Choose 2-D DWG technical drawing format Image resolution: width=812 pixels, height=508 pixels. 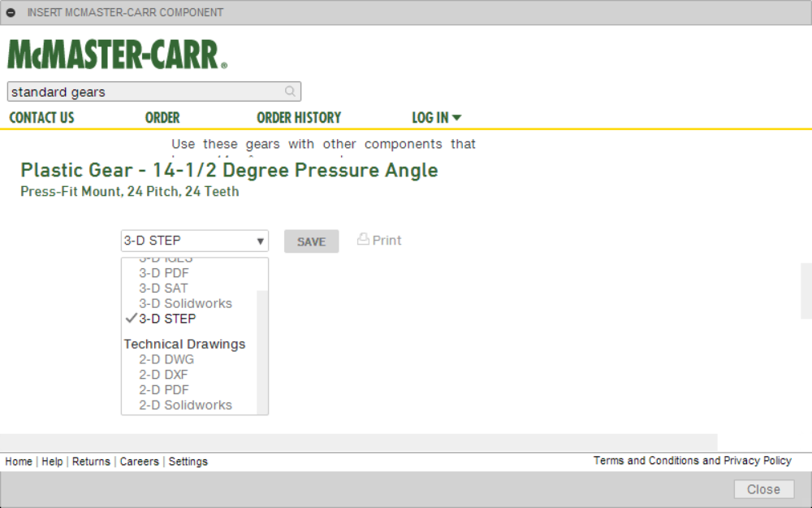[166, 359]
